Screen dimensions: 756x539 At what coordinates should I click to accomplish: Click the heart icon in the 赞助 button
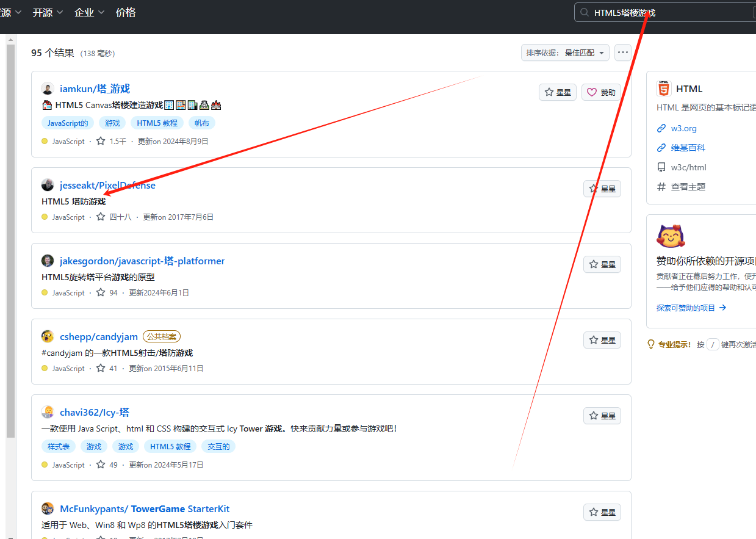click(x=591, y=92)
